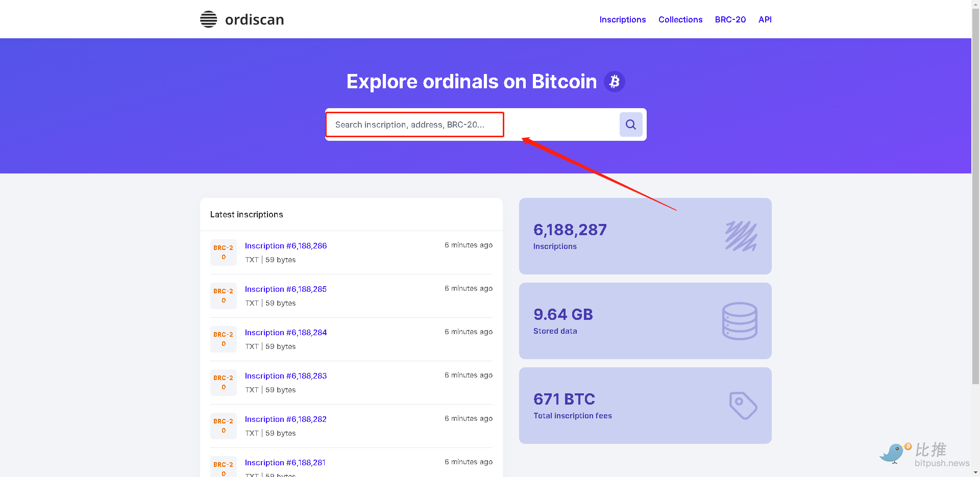Click the scrollbar down arrow
Screen dimensions: 980x477
[975, 472]
